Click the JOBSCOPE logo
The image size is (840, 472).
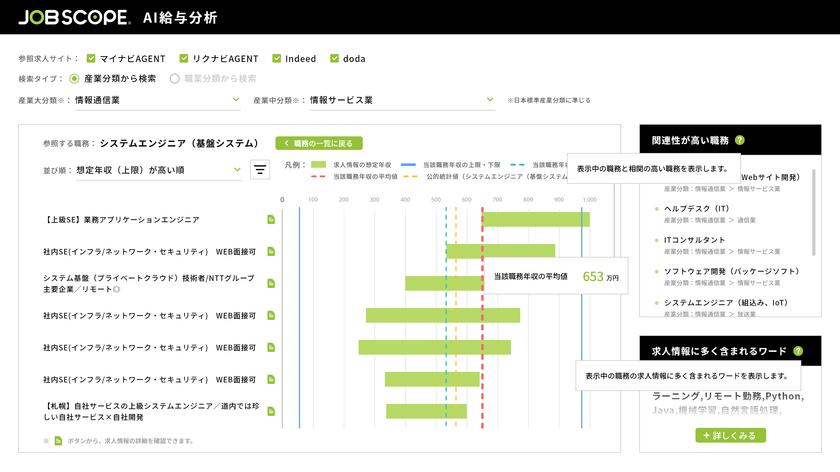click(74, 17)
